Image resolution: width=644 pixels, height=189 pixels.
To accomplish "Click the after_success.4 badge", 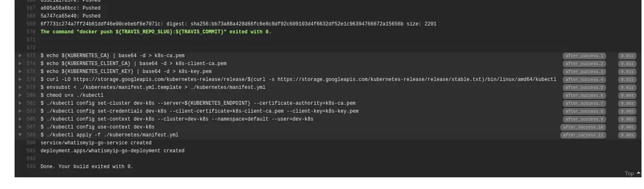I will click(x=584, y=80).
